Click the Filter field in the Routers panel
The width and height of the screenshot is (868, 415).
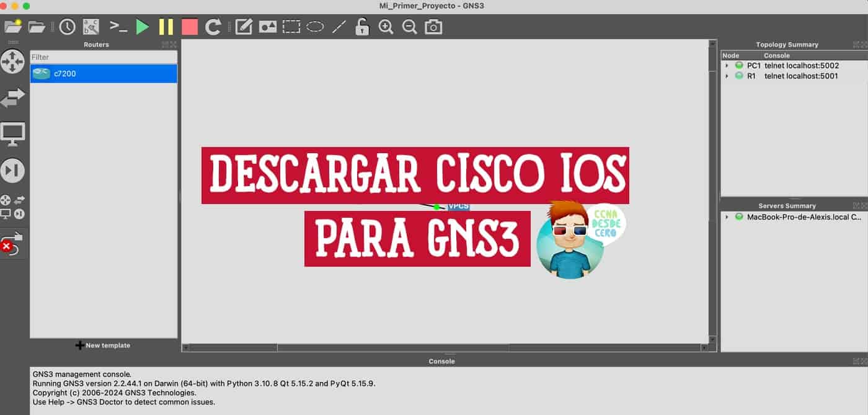pos(103,56)
